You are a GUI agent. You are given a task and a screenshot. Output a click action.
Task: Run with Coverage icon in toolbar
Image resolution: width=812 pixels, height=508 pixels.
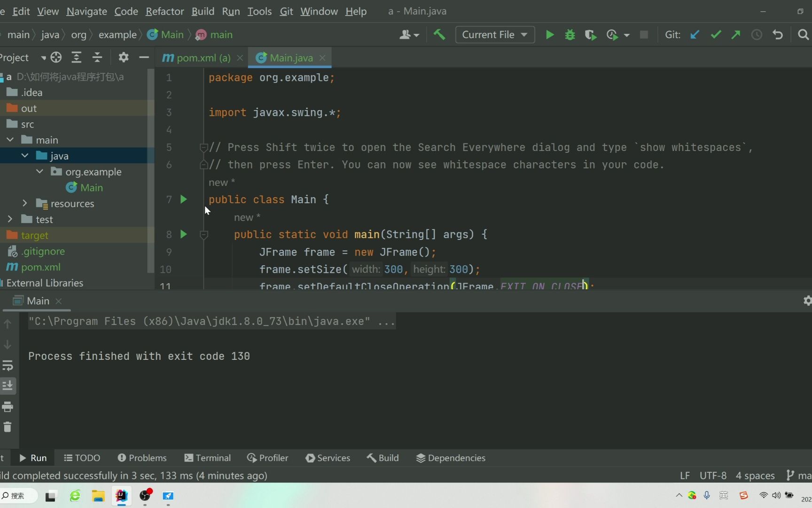(591, 35)
